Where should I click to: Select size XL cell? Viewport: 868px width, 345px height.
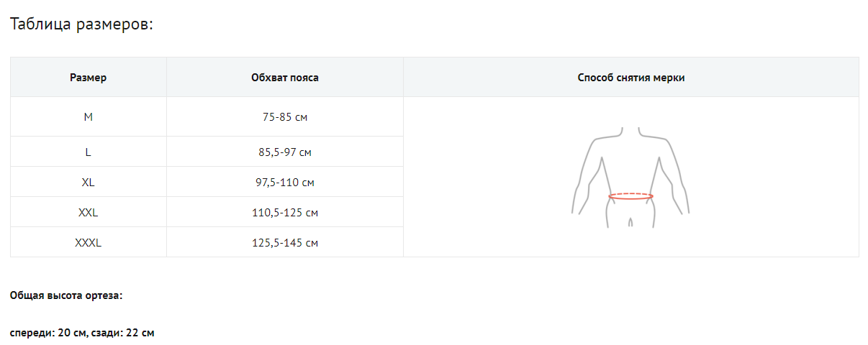click(x=89, y=183)
